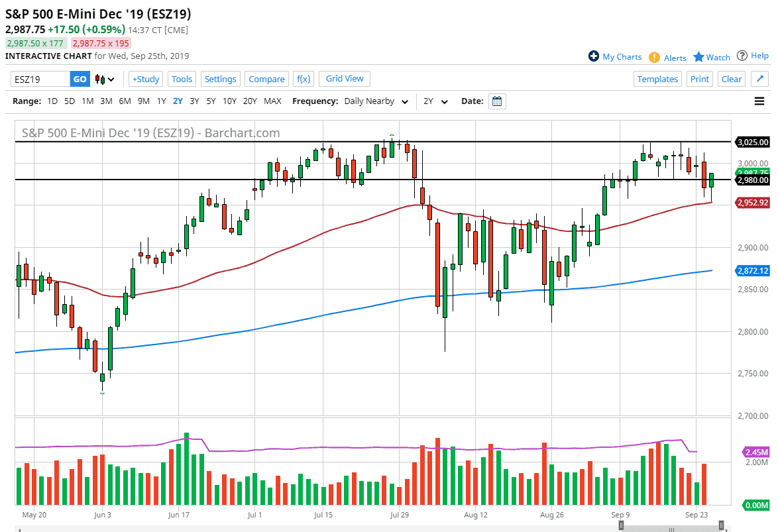Open the Tools menu
The width and height of the screenshot is (778, 532).
[182, 78]
